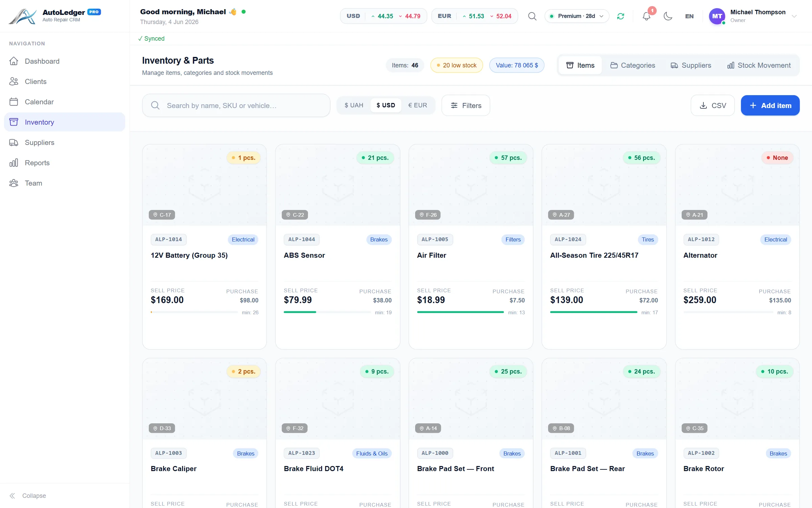The image size is (812, 508).
Task: Expand the Premium 28d plan dropdown
Action: pyautogui.click(x=577, y=16)
